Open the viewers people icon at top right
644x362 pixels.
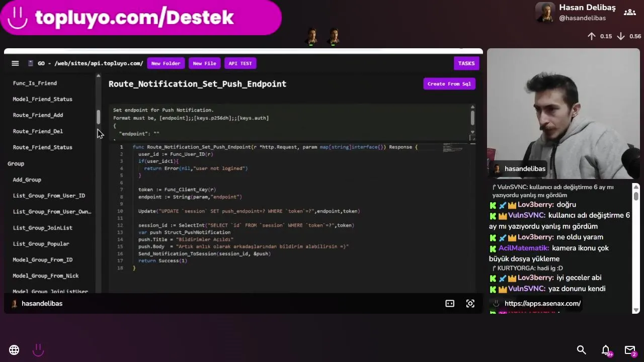[629, 13]
